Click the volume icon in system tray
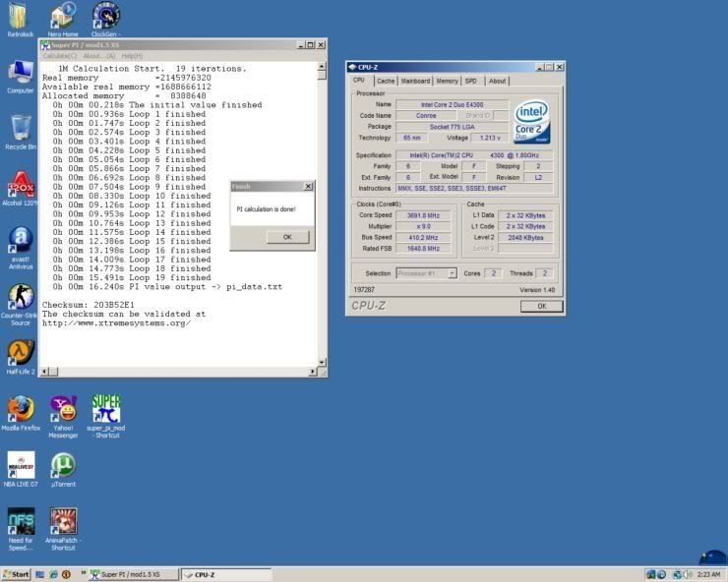This screenshot has width=728, height=582. tap(687, 574)
